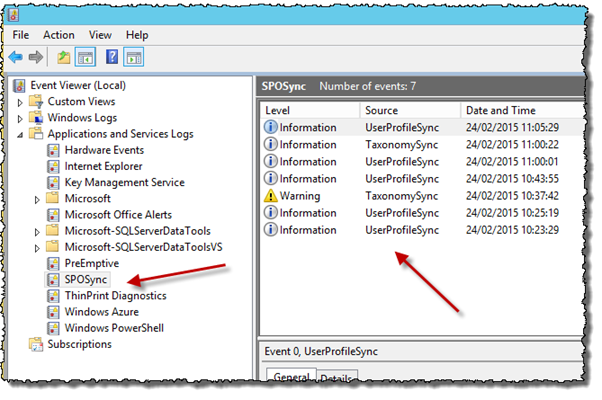Click the Event Viewer (Local) root icon
This screenshot has width=602, height=400.
pyautogui.click(x=19, y=85)
